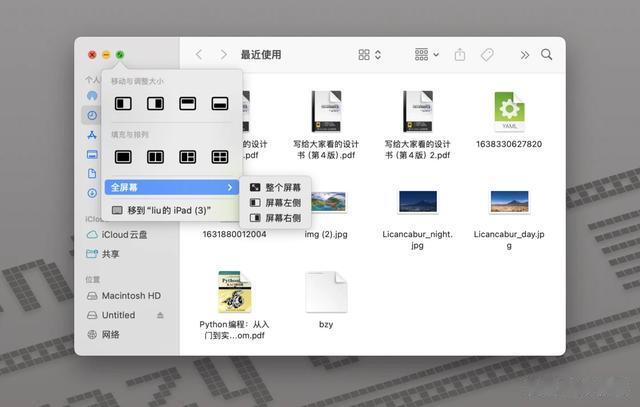Select 屏幕左侧 tile option
Viewport: 640px width, 407px height.
(x=276, y=203)
